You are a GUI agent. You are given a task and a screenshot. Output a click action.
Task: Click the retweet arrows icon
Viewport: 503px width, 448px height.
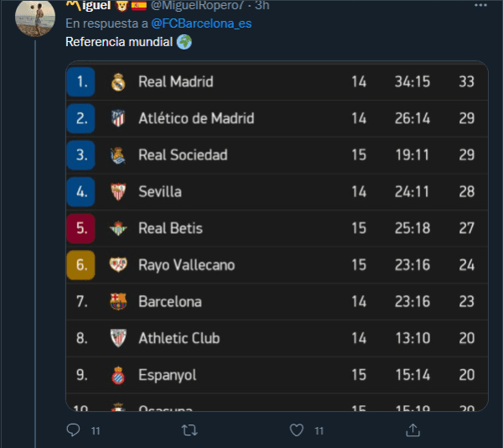189,430
